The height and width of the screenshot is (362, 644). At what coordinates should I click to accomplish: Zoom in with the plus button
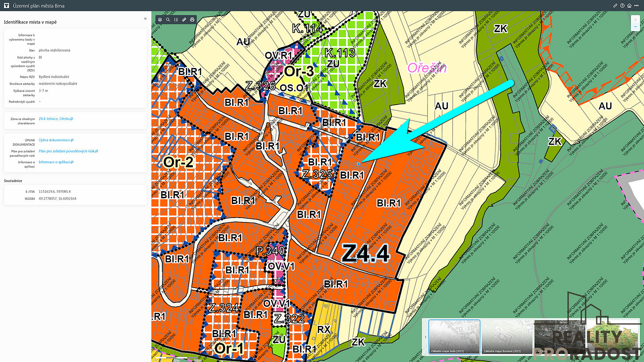pos(636,19)
